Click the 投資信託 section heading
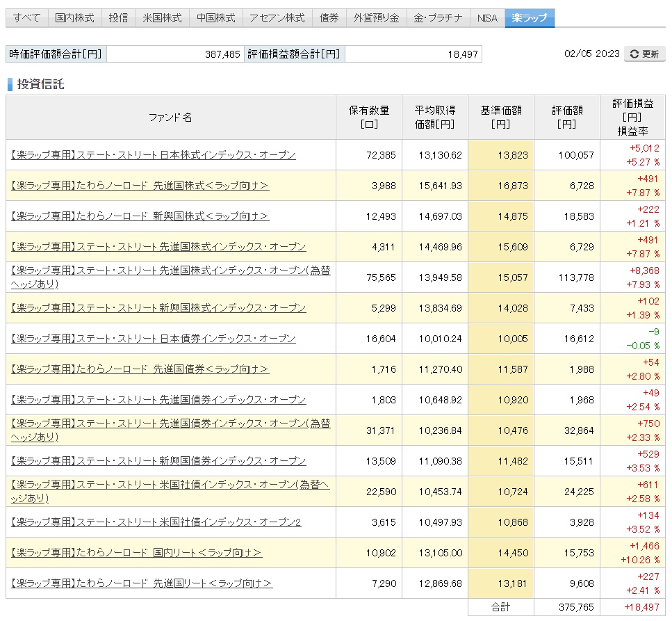This screenshot has width=672, height=621. [x=40, y=84]
